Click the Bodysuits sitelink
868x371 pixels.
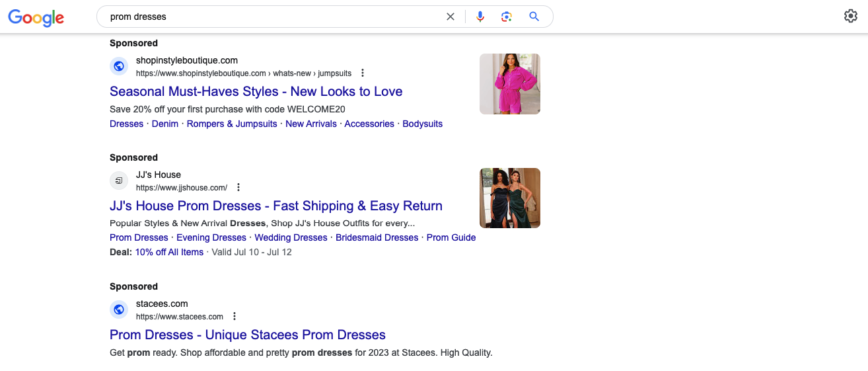(423, 124)
